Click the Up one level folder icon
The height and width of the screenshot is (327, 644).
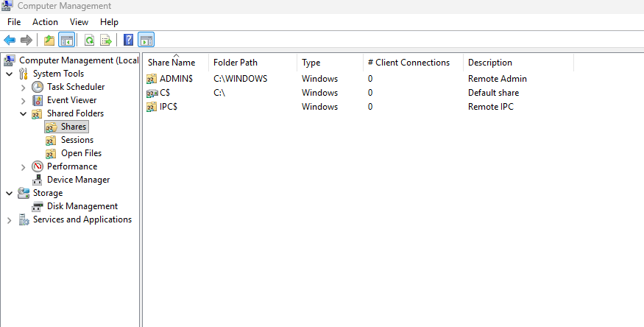point(49,40)
